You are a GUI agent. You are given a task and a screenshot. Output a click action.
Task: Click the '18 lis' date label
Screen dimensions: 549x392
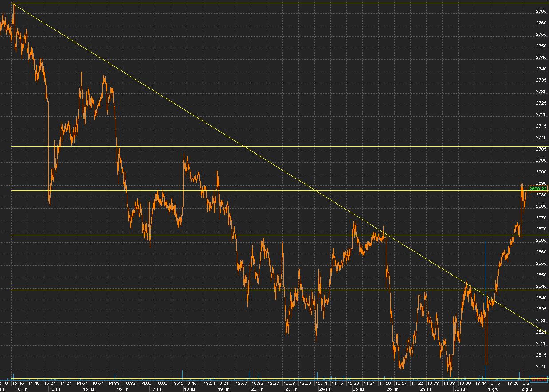point(189,389)
